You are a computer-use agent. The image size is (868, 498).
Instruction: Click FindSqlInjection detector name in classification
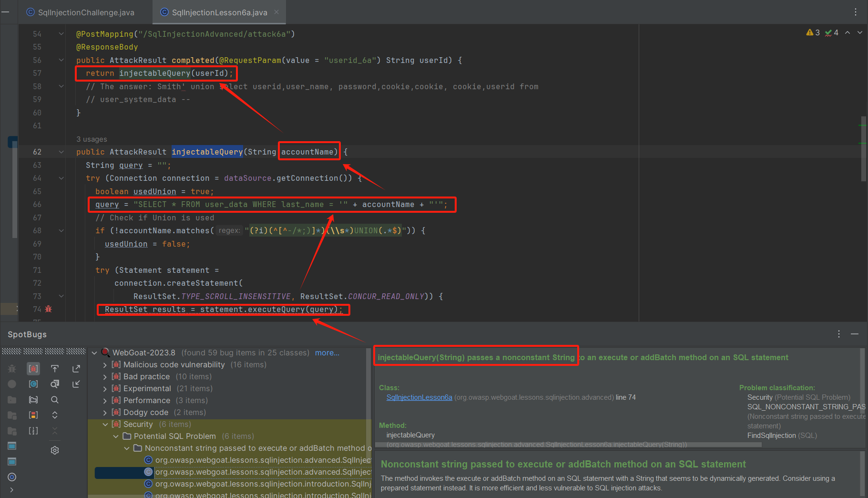tap(771, 436)
